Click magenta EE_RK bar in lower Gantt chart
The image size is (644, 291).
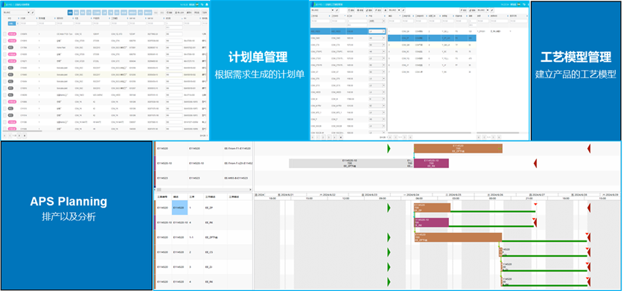431,222
